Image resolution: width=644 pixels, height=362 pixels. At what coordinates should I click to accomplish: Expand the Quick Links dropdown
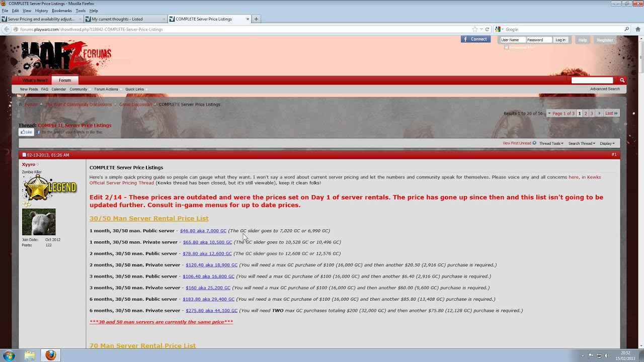click(x=136, y=89)
